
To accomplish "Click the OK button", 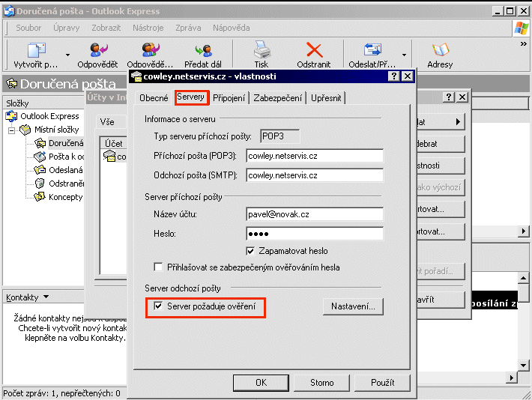I will 261,383.
